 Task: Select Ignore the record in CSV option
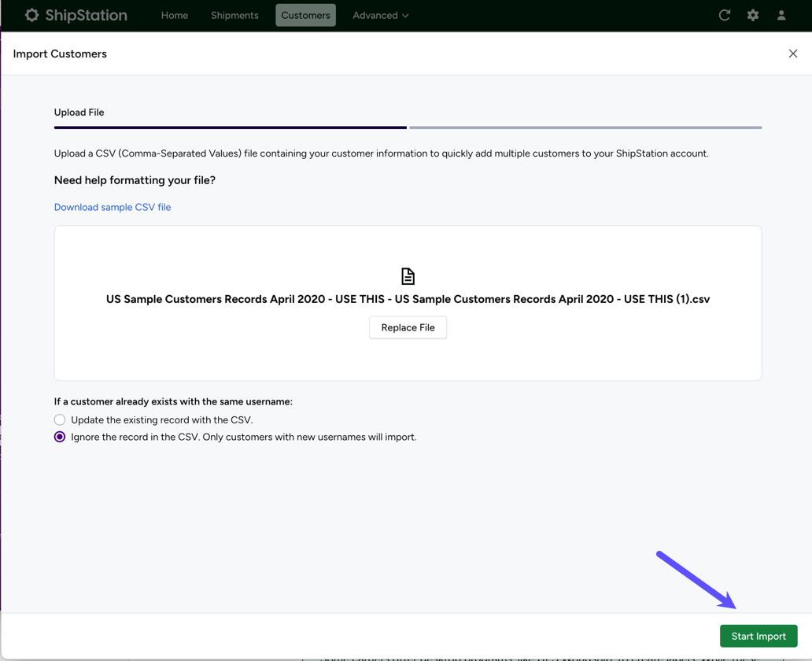(60, 437)
